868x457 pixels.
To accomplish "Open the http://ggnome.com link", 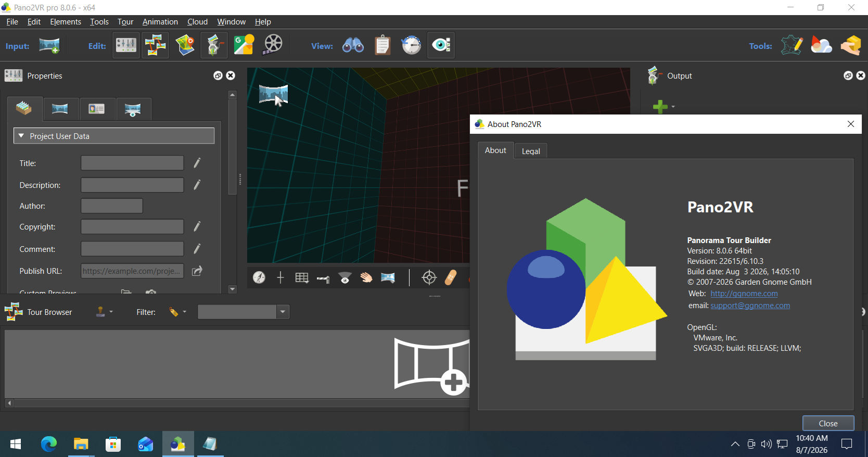I will (744, 294).
